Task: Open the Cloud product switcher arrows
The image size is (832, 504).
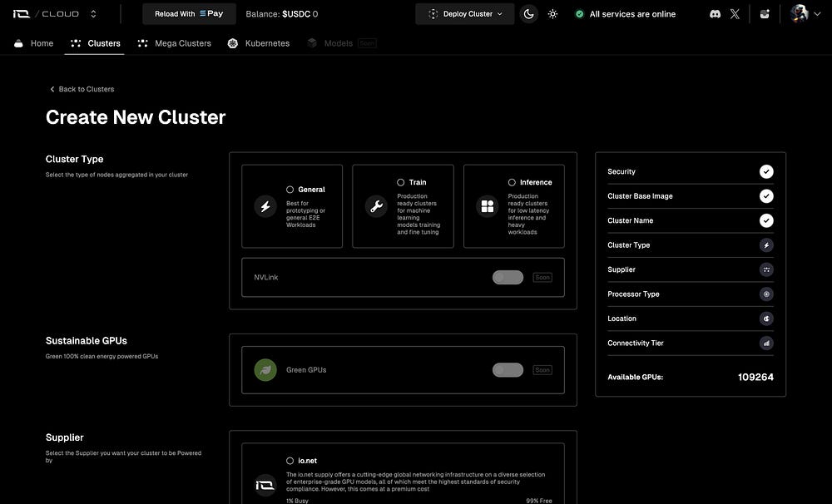Action: [93, 14]
